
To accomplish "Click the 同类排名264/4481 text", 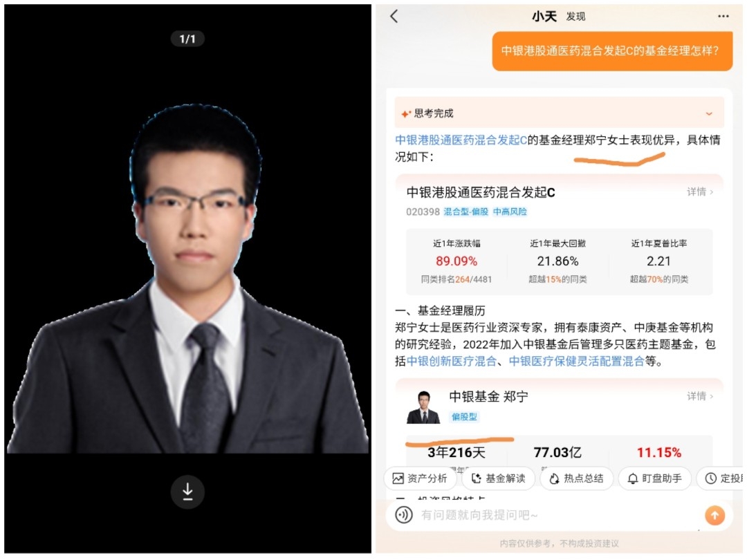I will click(456, 279).
